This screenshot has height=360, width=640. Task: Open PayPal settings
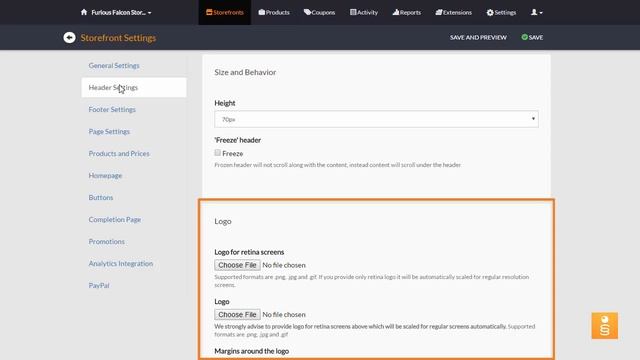(x=99, y=285)
